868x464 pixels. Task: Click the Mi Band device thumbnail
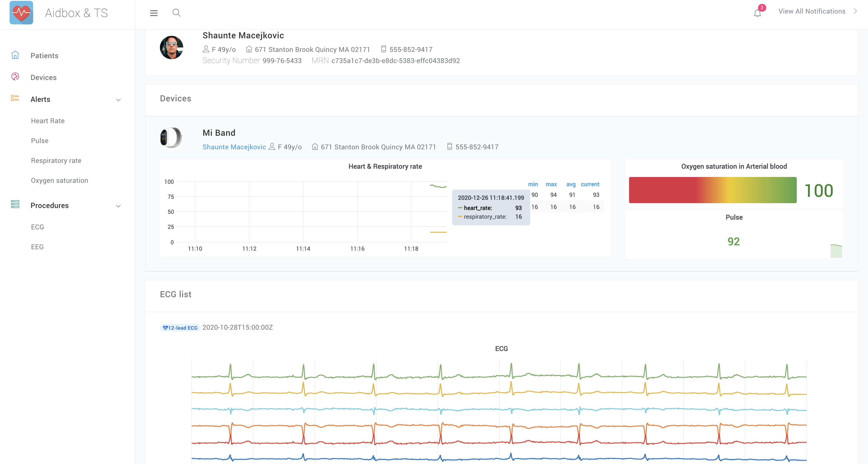[x=171, y=138]
